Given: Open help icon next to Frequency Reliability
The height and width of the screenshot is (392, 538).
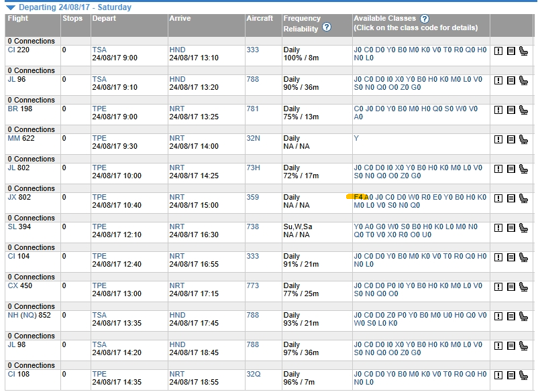Looking at the screenshot, I should 327,27.
